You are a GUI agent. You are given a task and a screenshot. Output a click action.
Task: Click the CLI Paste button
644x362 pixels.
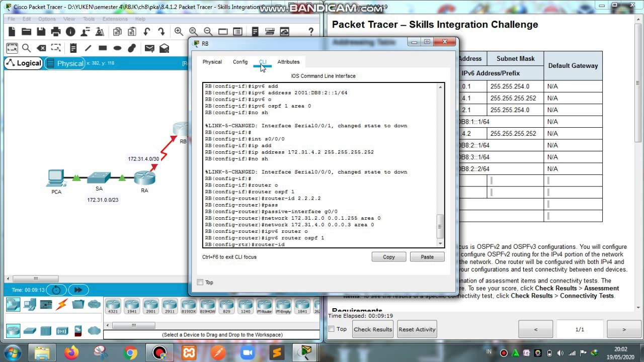coord(427,257)
